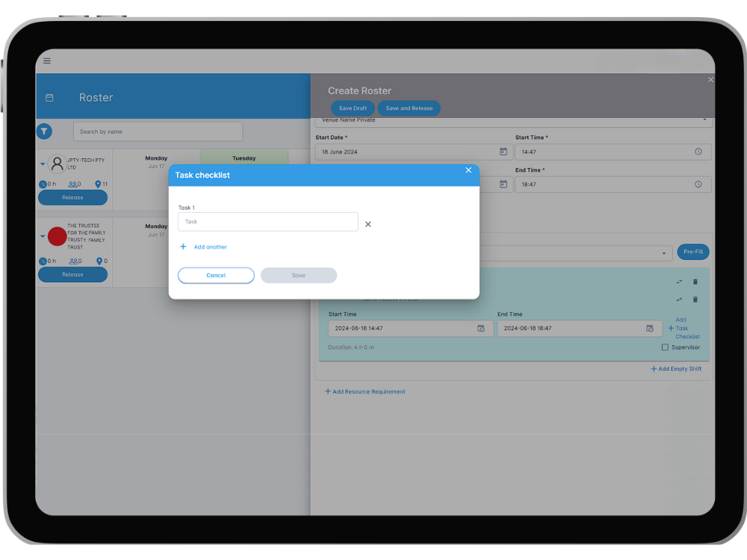This screenshot has height=560, width=747.
Task: Open calendar picker in shift Start Time field
Action: tap(482, 328)
